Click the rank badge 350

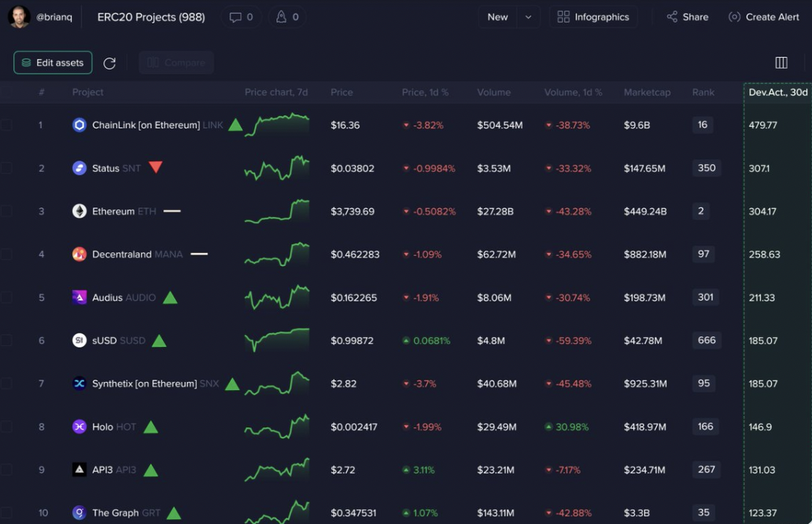(706, 168)
